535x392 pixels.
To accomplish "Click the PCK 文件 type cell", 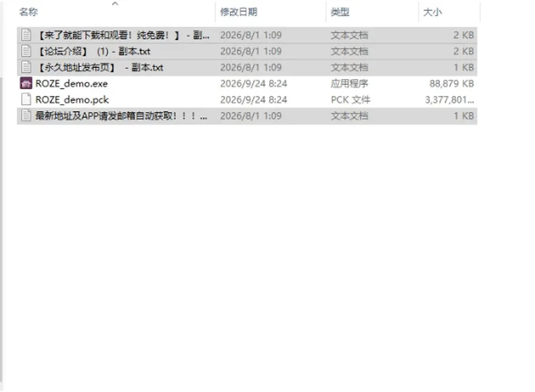I will click(x=351, y=100).
